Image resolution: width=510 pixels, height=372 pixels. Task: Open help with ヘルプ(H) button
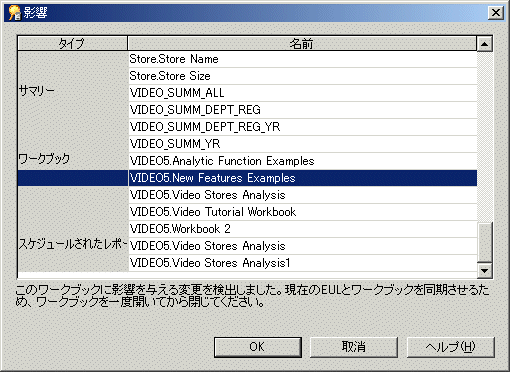coord(450,347)
